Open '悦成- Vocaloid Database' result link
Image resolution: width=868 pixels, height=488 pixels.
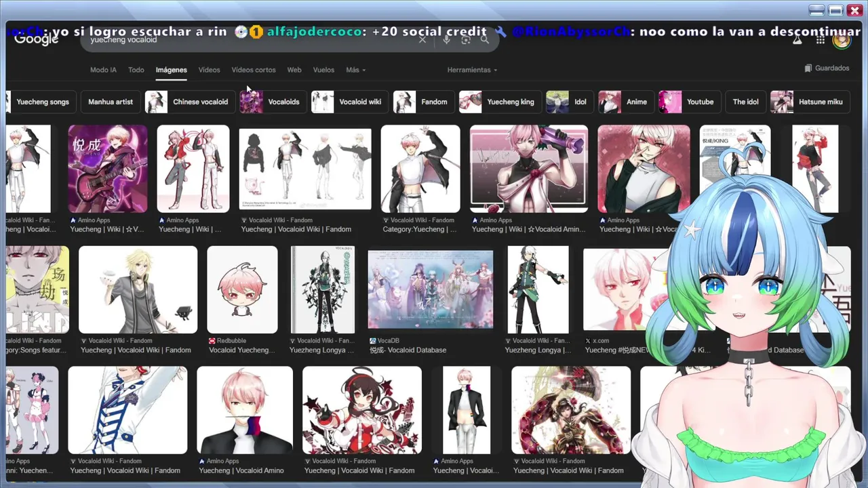(x=408, y=350)
